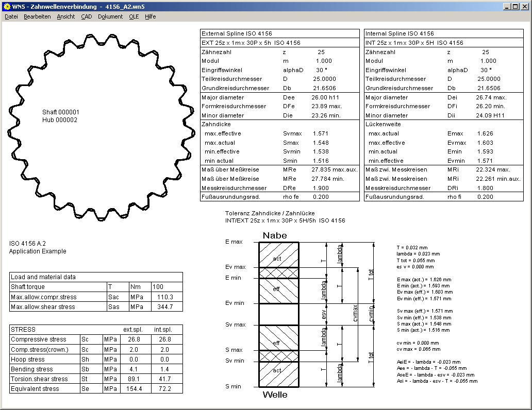Expand the Dokument menu
Viewport: 532px width, 410px height.
point(110,16)
